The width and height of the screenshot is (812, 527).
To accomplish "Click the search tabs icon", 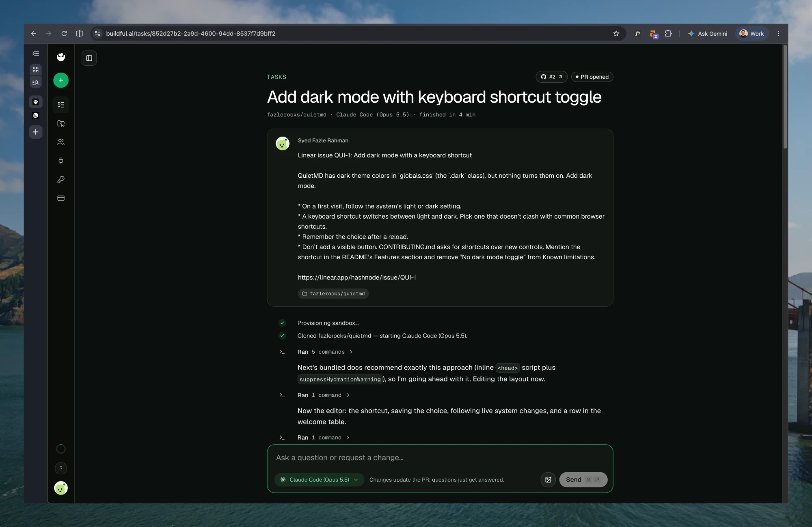I will (36, 82).
